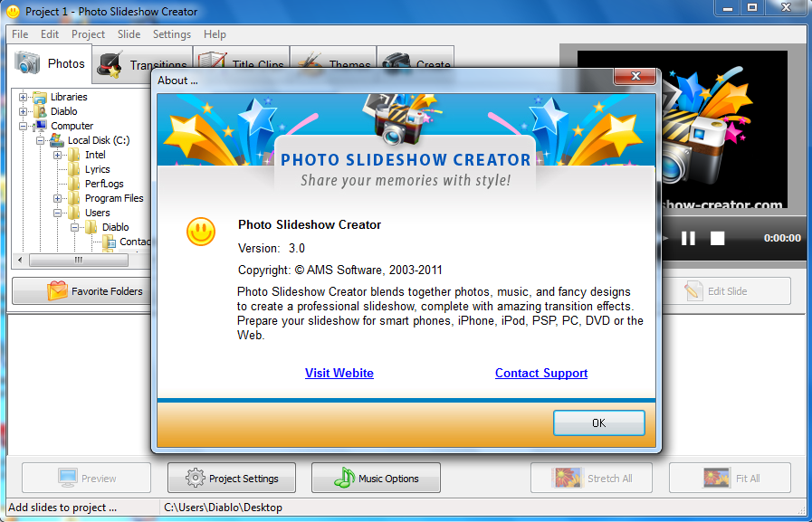Open the Edit menu
The image size is (812, 522).
pyautogui.click(x=50, y=34)
